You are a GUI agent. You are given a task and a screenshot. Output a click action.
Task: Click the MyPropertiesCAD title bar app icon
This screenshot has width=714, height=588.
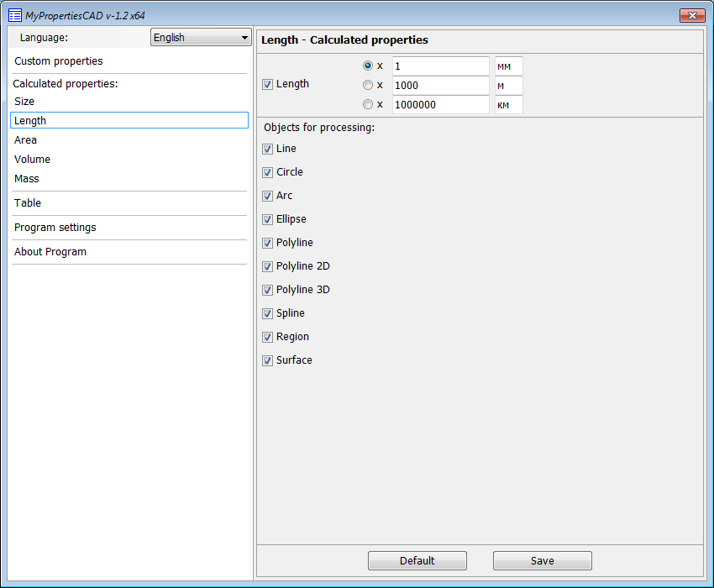(14, 15)
